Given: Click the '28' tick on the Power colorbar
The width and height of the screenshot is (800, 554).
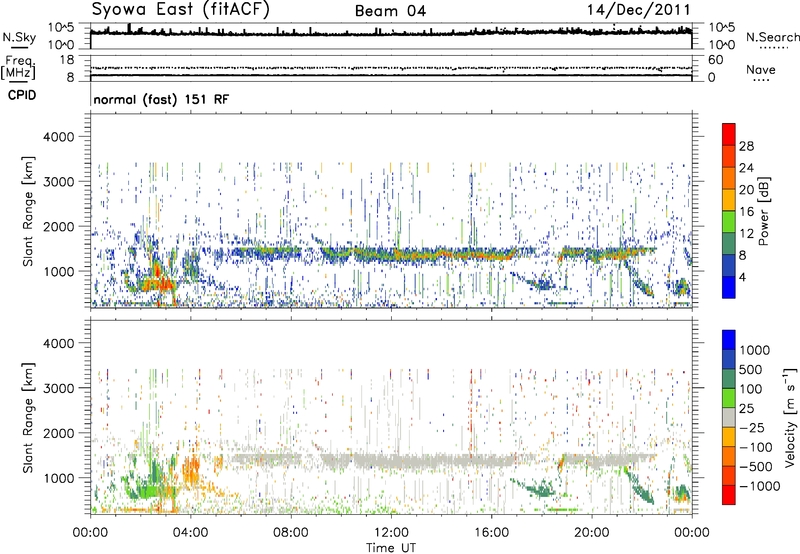Looking at the screenshot, I should [x=746, y=146].
